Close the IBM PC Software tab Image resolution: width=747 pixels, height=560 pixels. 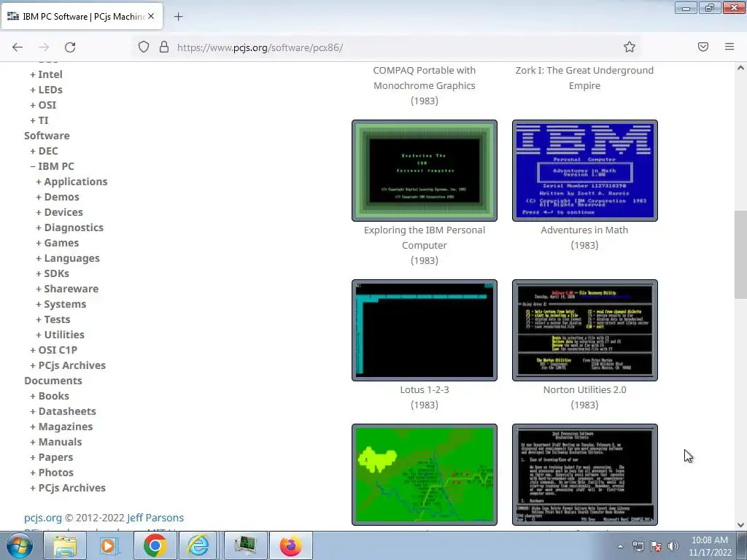point(151,16)
